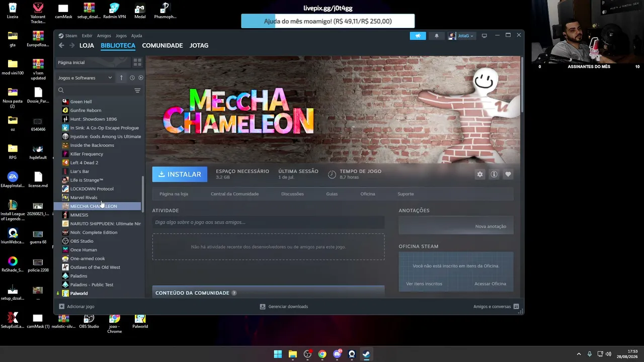Image resolution: width=644 pixels, height=362 pixels.
Task: Switch to the LOJA tab
Action: (x=87, y=45)
